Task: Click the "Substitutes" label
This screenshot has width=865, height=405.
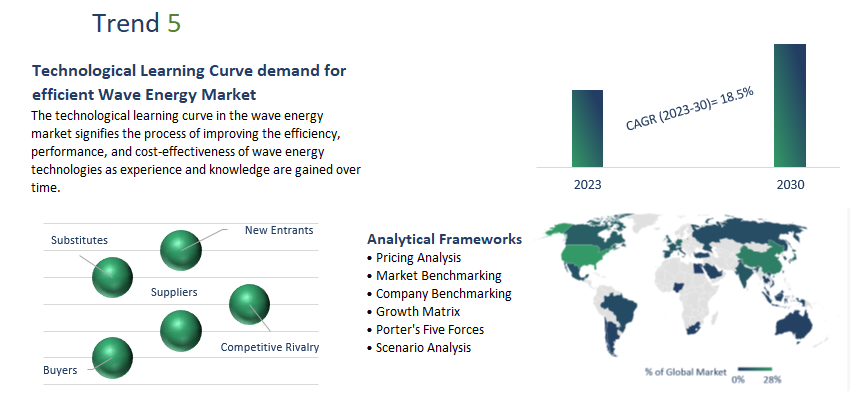Action: click(79, 240)
